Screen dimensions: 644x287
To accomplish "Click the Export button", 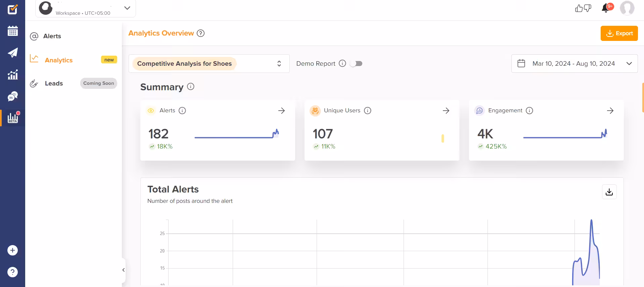I will [x=619, y=33].
